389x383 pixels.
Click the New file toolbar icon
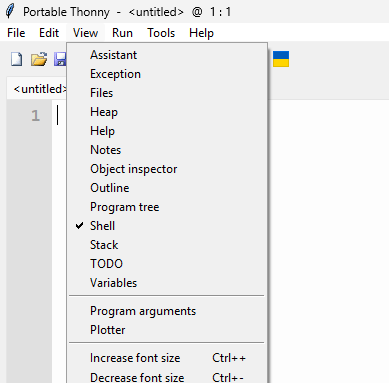click(17, 59)
